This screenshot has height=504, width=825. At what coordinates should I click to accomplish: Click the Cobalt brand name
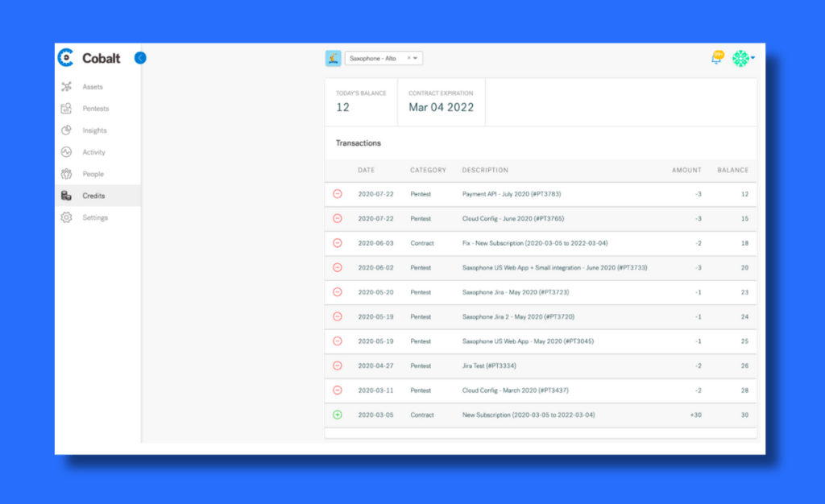[102, 58]
